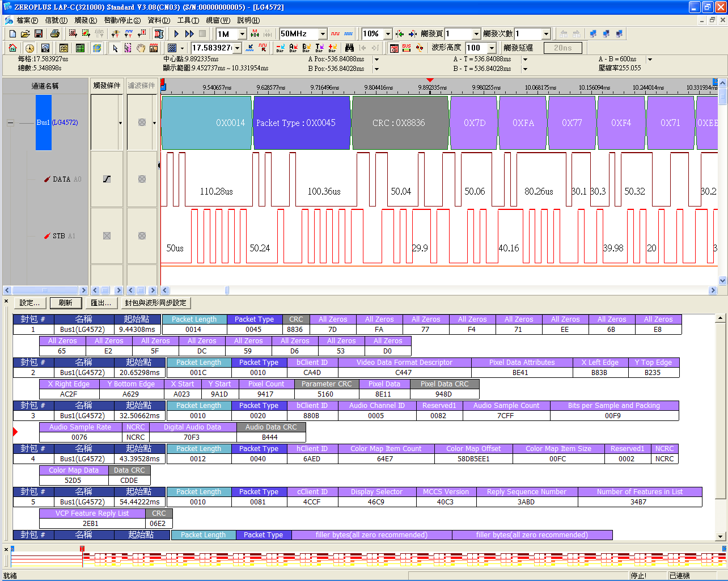
Task: Click the Hz frequency display icon
Action: coord(45,48)
